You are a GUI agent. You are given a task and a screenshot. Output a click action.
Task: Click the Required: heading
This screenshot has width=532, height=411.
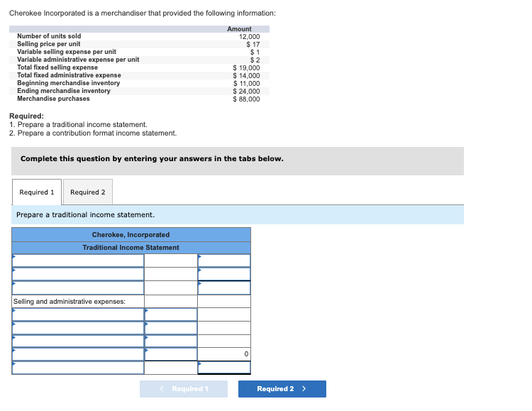[26, 116]
